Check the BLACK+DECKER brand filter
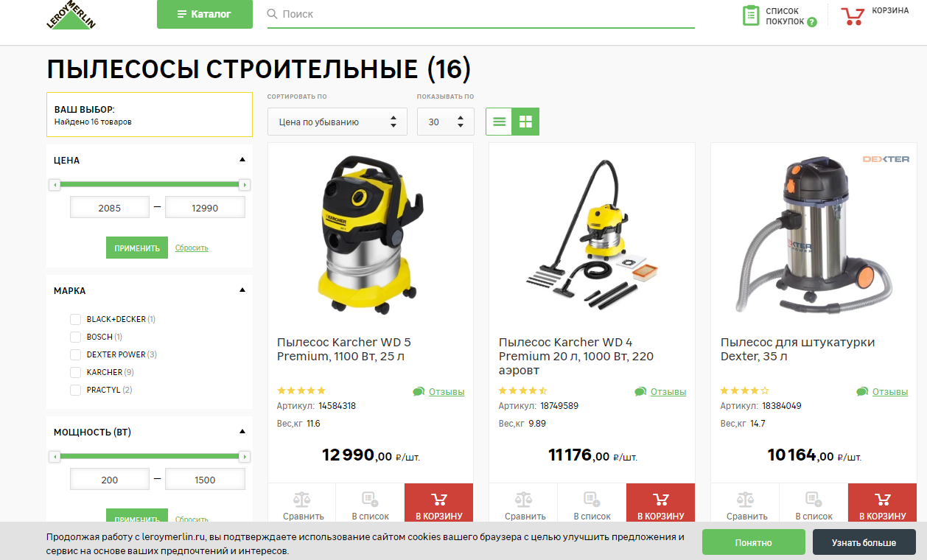The height and width of the screenshot is (560, 927). pyautogui.click(x=75, y=319)
